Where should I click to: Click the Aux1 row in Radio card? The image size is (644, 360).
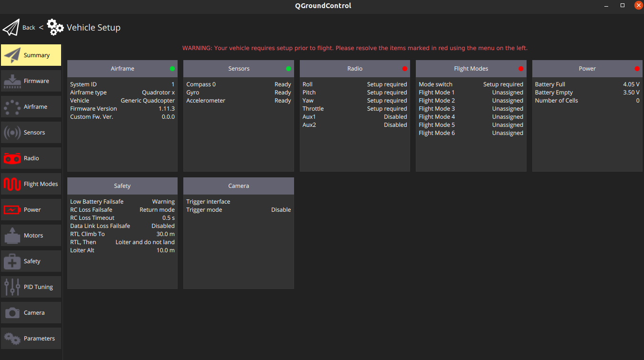[355, 117]
